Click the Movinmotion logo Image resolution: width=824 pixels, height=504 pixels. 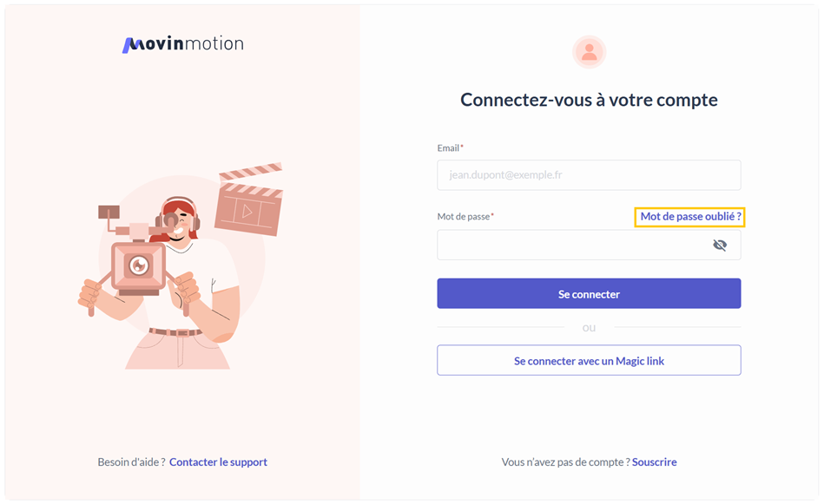pos(182,44)
